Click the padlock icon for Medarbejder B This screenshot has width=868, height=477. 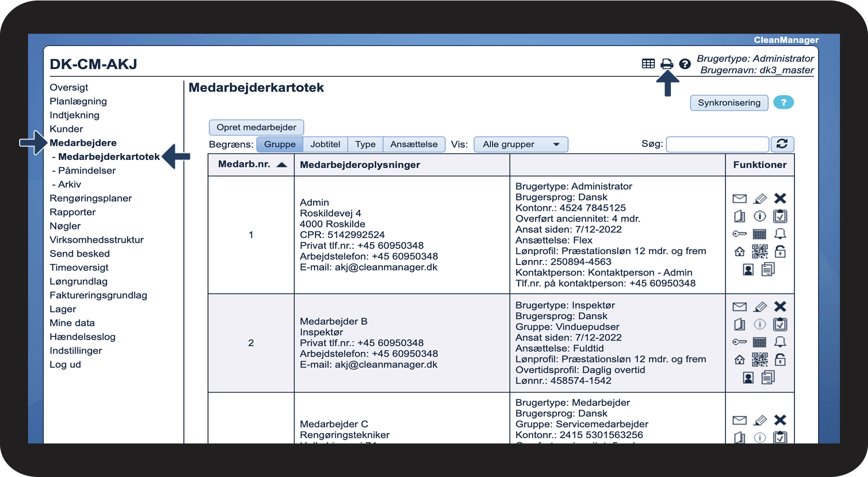[x=780, y=360]
